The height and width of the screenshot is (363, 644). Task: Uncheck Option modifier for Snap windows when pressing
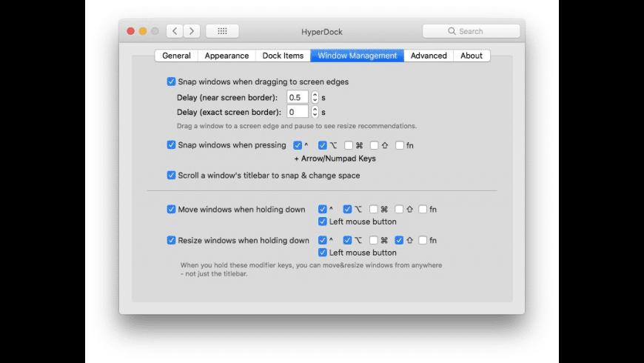pos(323,145)
